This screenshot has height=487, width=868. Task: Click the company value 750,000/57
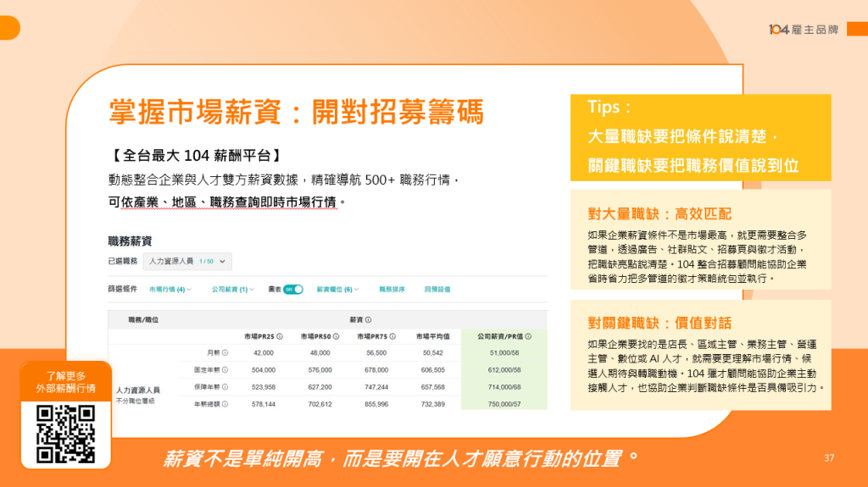pos(504,404)
